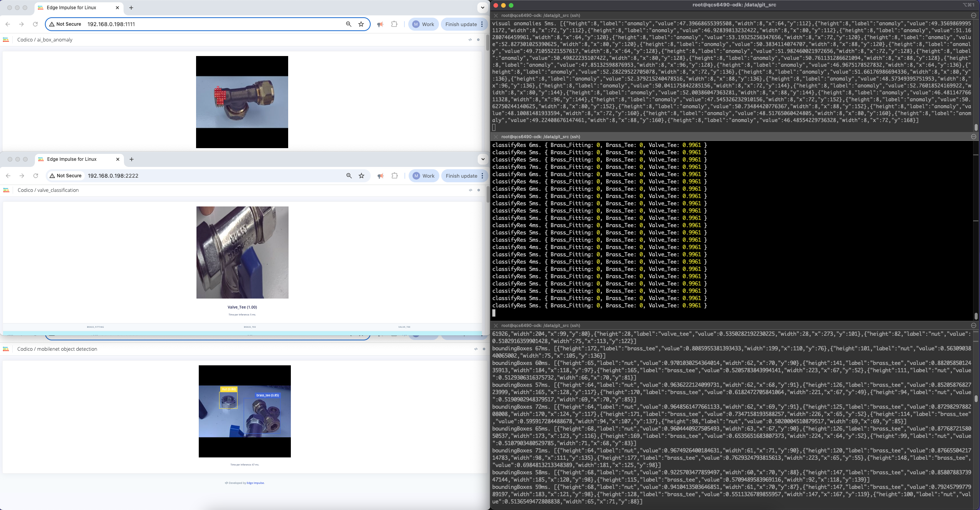
Task: Reload the ai_box_anomaly page
Action: [35, 24]
